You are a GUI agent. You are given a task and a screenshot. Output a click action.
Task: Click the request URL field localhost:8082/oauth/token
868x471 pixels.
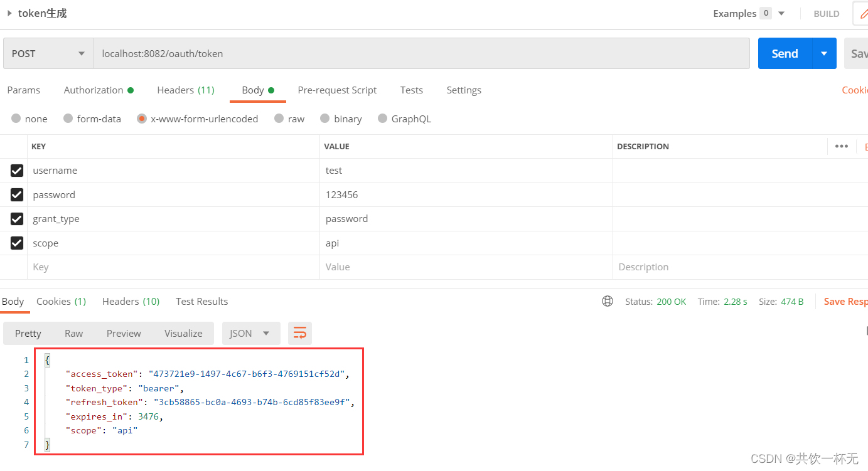coord(422,53)
